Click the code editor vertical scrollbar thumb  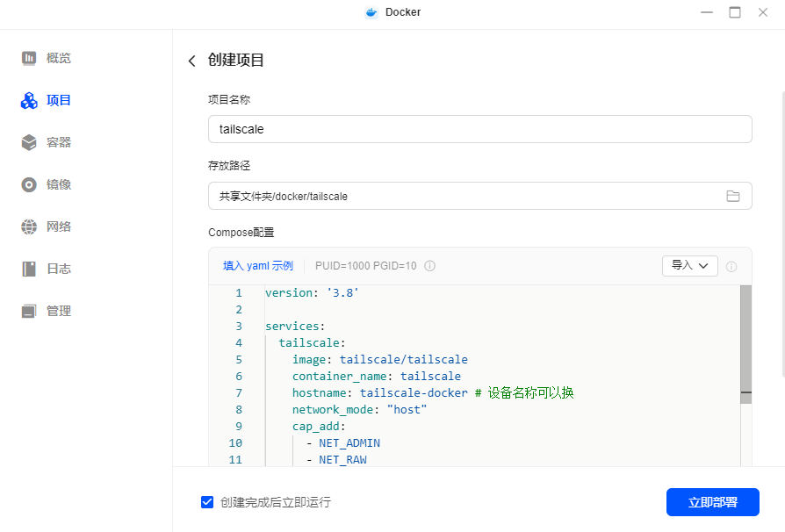tap(745, 342)
